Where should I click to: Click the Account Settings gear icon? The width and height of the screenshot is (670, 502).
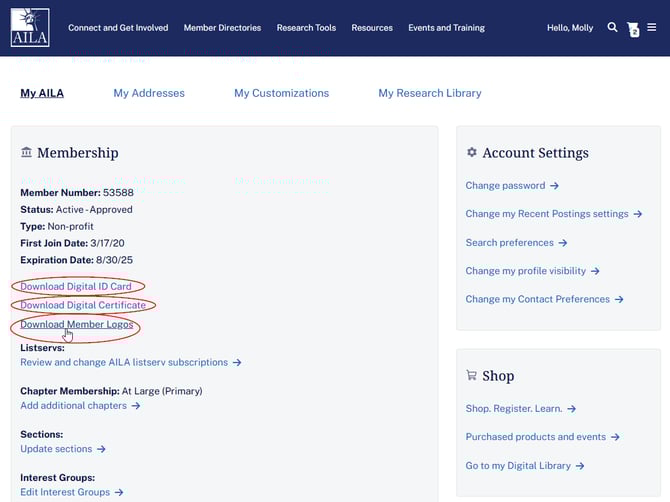(x=472, y=153)
